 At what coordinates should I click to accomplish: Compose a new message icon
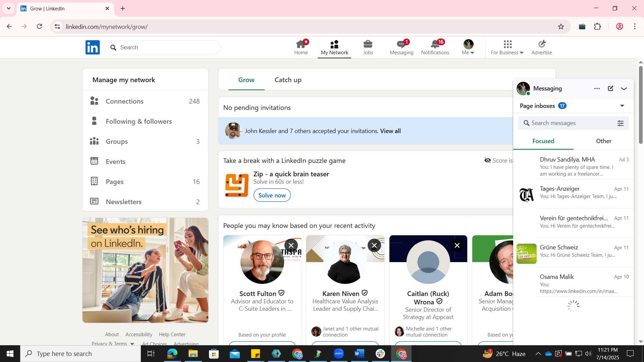[x=611, y=88]
